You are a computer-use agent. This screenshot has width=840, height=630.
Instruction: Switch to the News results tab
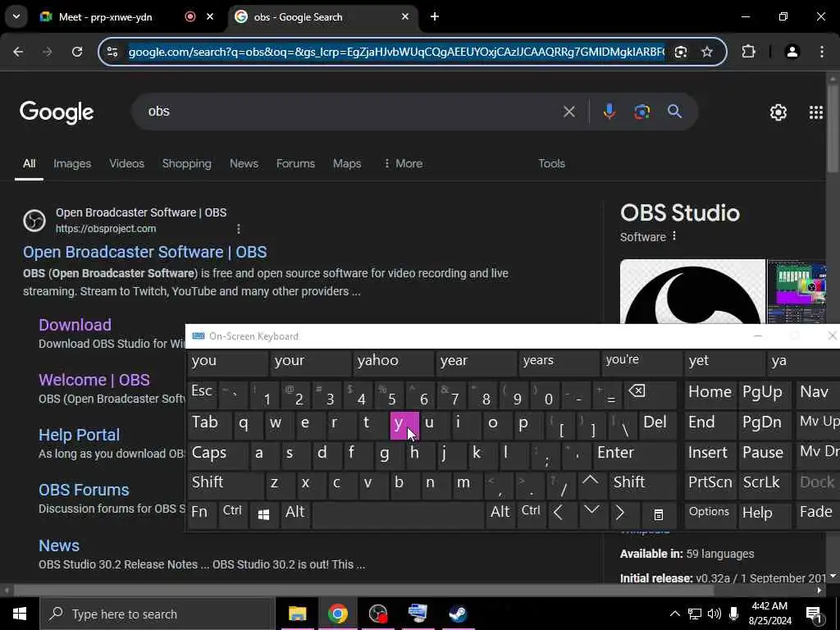point(244,163)
